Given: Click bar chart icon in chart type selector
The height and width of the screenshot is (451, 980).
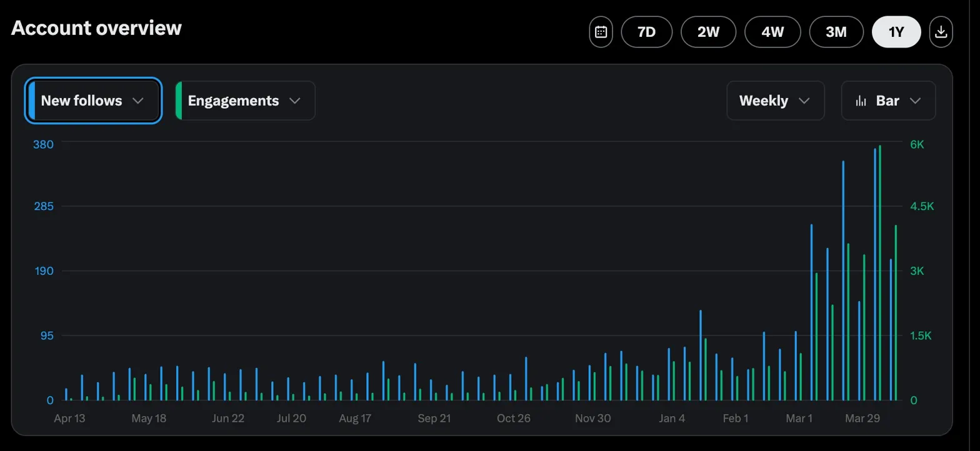Looking at the screenshot, I should (861, 101).
